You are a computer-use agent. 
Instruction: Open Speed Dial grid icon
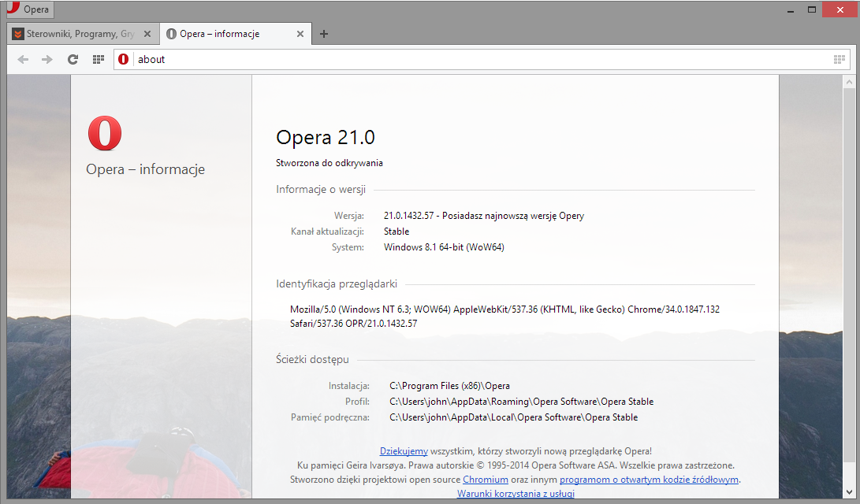(99, 59)
